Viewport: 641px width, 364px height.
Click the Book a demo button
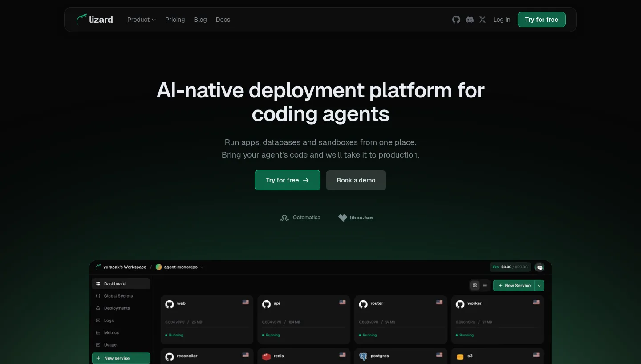(x=356, y=180)
